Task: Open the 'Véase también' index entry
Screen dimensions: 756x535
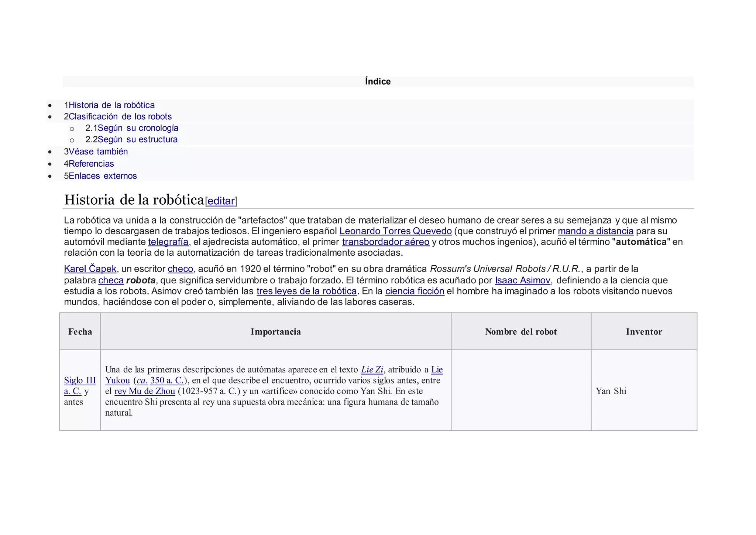Action: pos(98,151)
